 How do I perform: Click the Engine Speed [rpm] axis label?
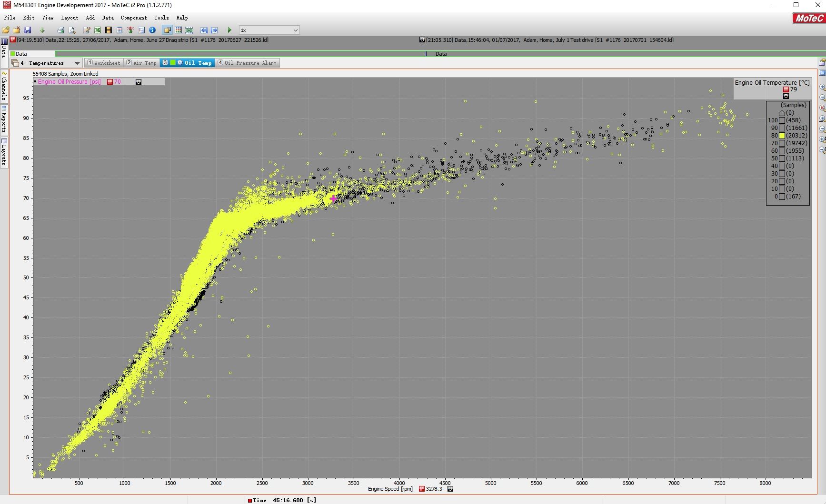(x=390, y=489)
